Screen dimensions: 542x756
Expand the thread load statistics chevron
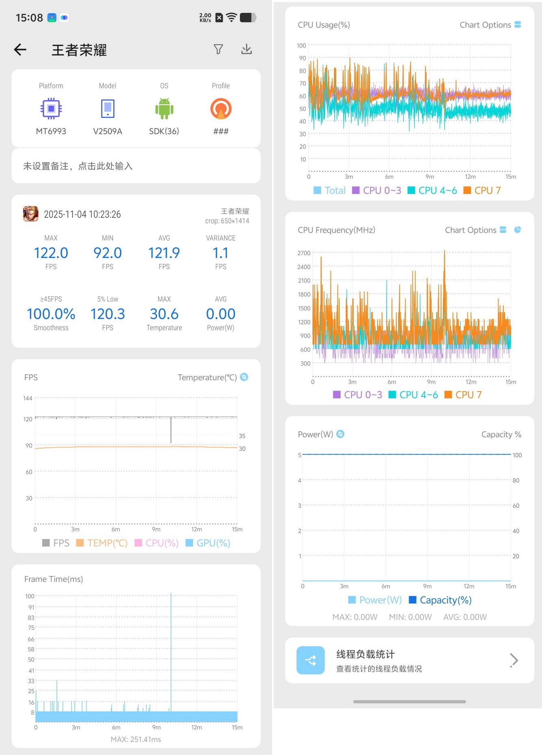pos(514,660)
